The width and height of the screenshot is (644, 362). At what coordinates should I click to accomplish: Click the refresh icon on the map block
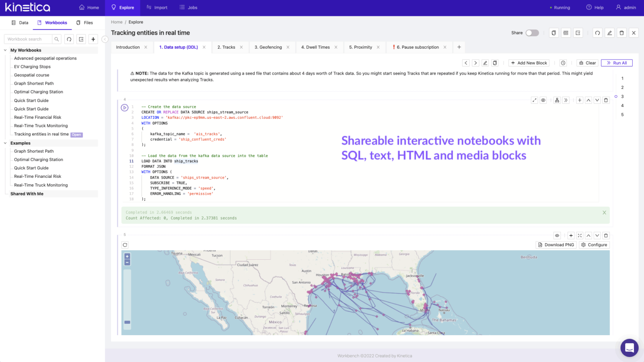(125, 245)
